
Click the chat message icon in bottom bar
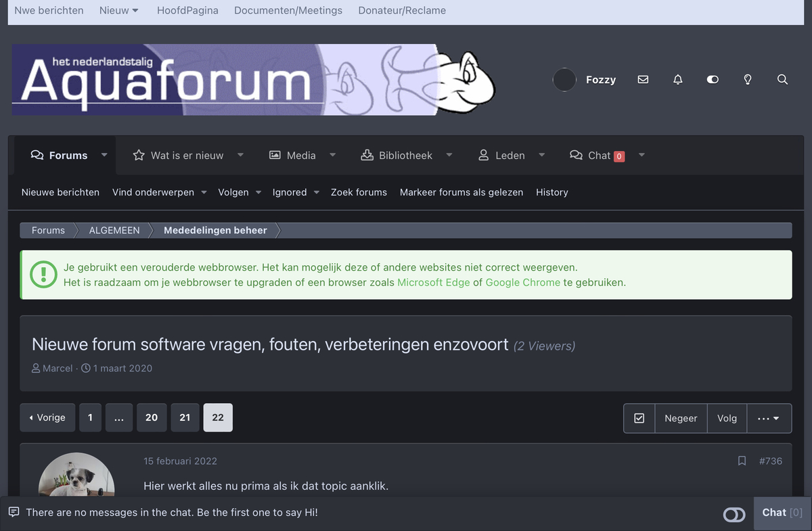[14, 512]
